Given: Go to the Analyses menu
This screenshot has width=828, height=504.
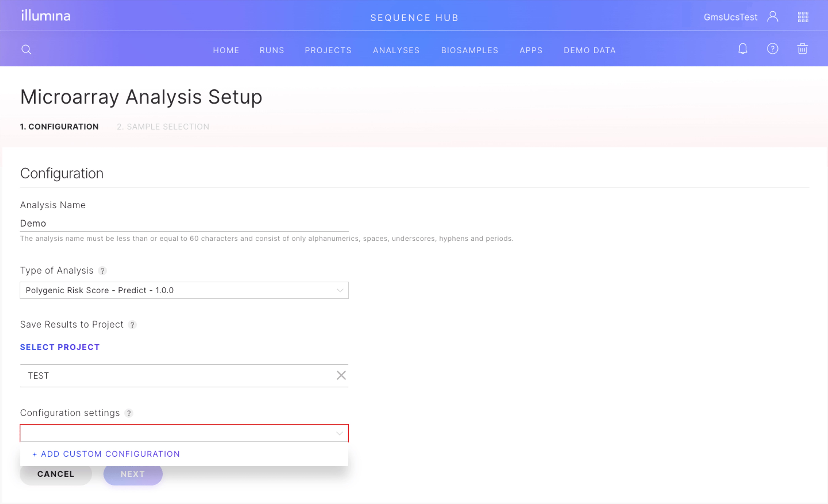Looking at the screenshot, I should 396,50.
